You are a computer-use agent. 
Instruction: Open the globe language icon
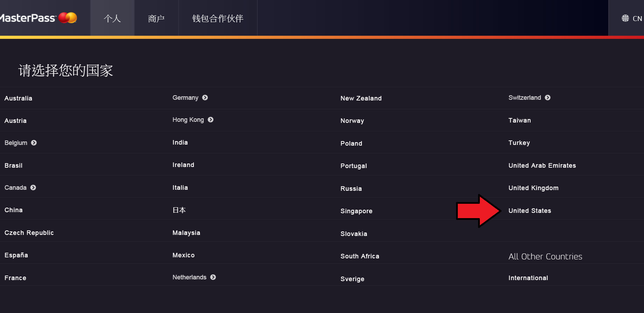(x=625, y=18)
